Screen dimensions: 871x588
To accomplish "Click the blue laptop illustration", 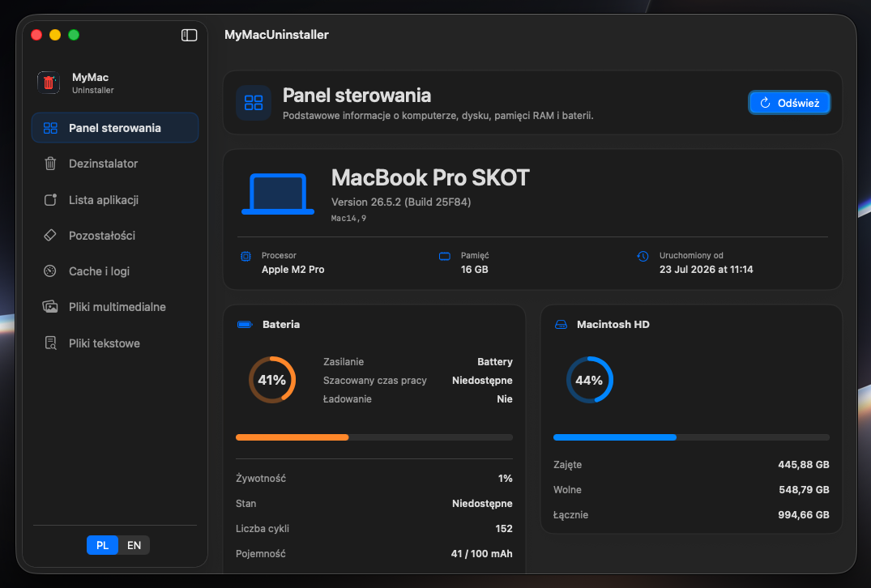I will (278, 194).
